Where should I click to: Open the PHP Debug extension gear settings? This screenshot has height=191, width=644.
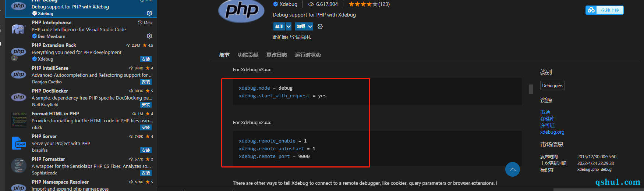point(149,13)
